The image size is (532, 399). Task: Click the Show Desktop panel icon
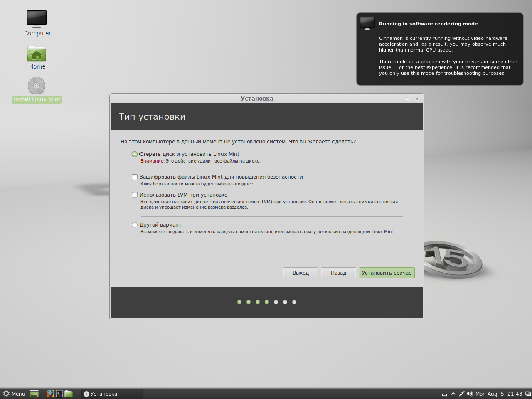point(34,394)
